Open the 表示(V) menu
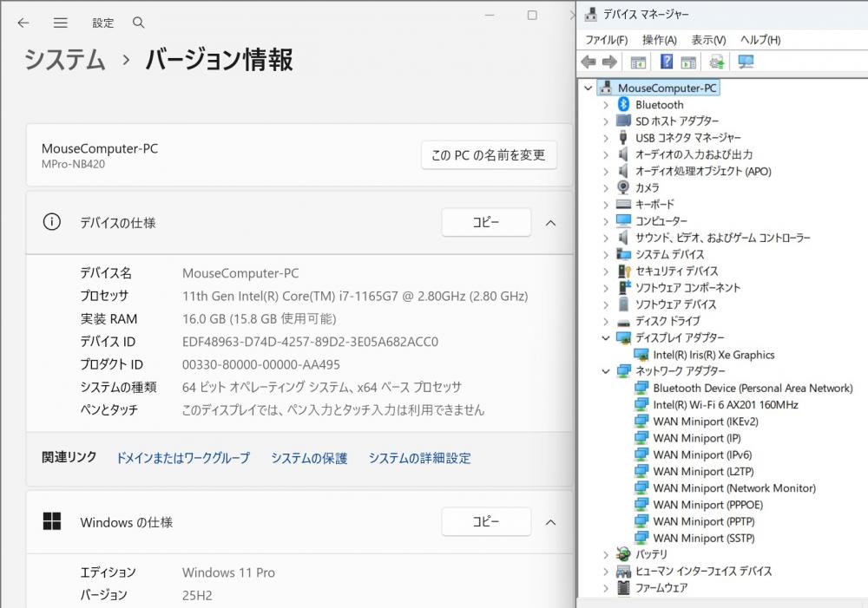Screen dimensions: 868x608 click(708, 40)
